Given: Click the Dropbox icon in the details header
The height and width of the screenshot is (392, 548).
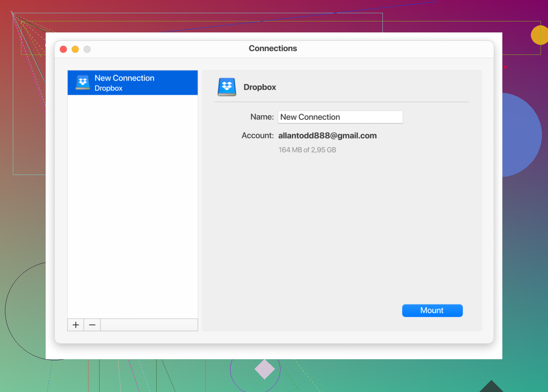Looking at the screenshot, I should point(227,87).
